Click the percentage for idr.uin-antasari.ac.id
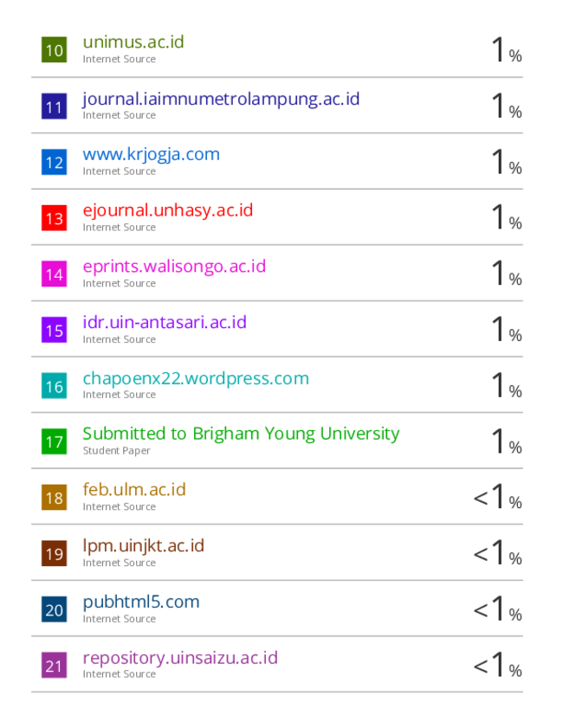 pos(507,329)
